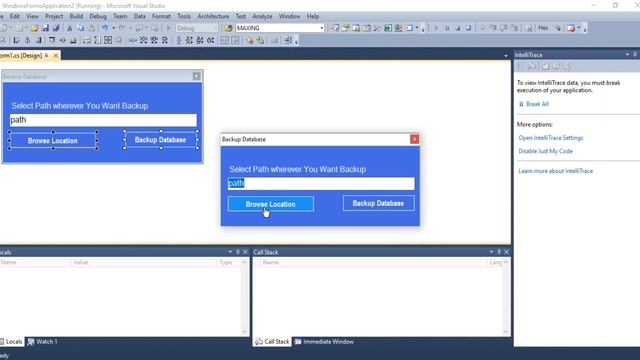Select the path text box in form designer
Viewport: 640px width, 360px height.
103,120
